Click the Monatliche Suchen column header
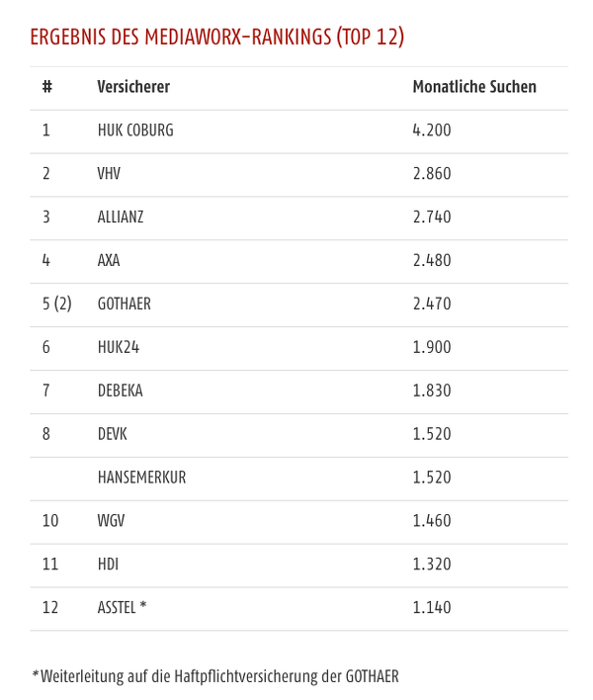This screenshot has height=700, width=593. [x=474, y=87]
